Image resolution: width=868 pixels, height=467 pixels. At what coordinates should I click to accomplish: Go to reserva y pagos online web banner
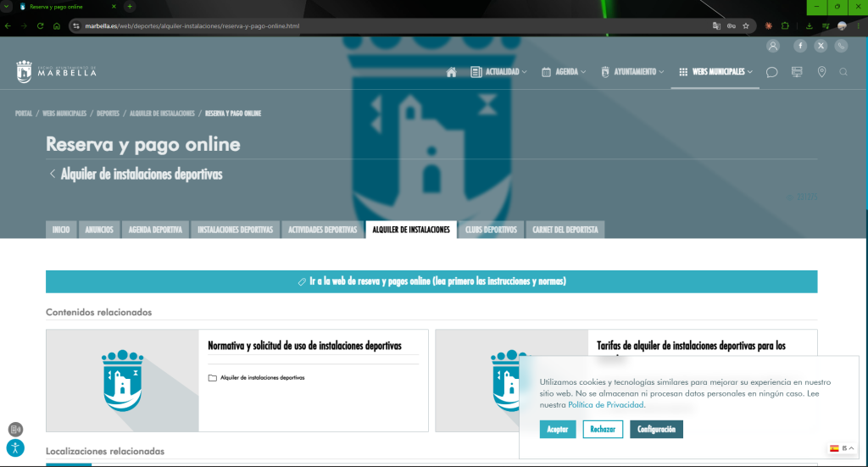coord(431,281)
